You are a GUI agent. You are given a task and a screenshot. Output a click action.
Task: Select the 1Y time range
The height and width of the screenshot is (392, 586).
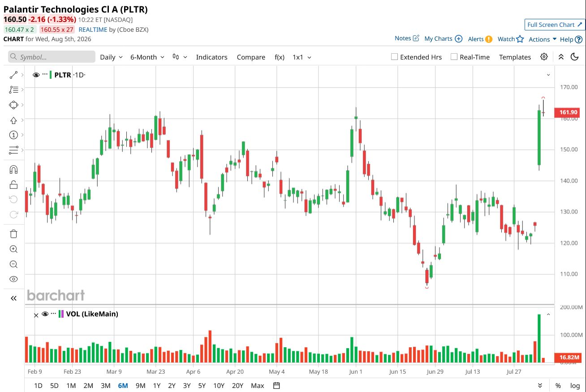(x=157, y=386)
